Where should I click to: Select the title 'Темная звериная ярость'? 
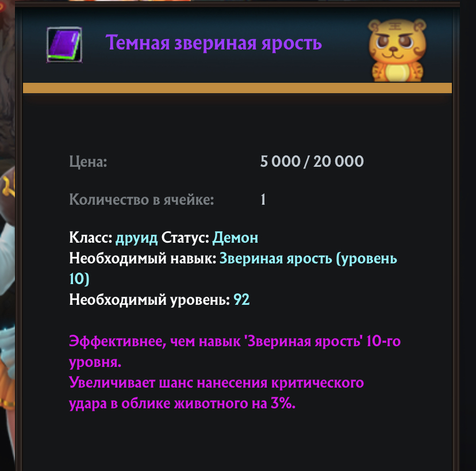point(214,43)
